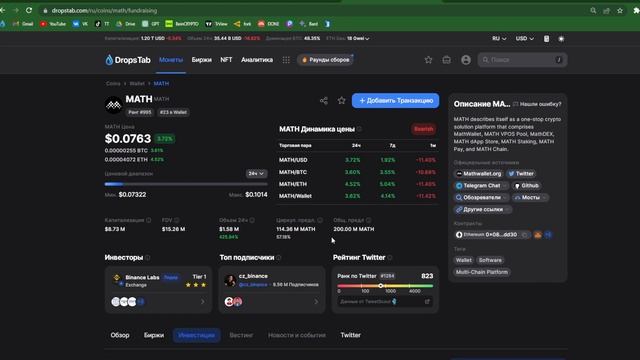The image size is (640, 360).
Task: Open the external link icon in Twitter rating
Action: point(427,302)
